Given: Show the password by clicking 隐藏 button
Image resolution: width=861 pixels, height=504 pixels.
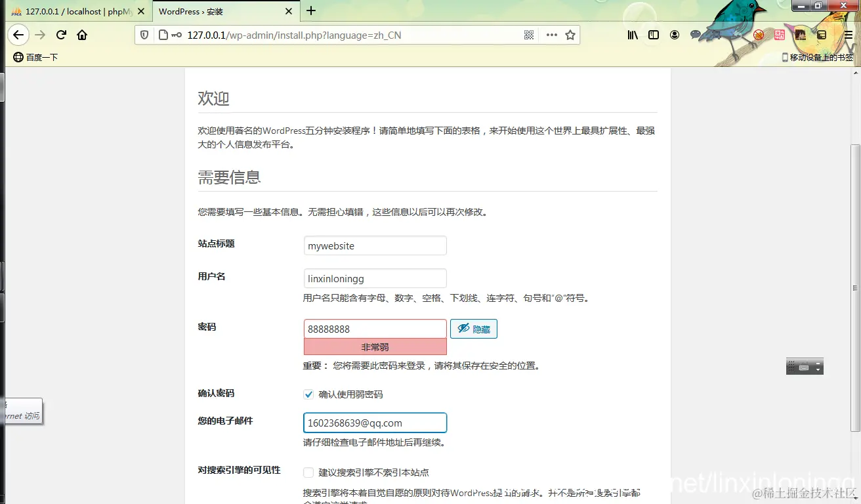Looking at the screenshot, I should [474, 329].
